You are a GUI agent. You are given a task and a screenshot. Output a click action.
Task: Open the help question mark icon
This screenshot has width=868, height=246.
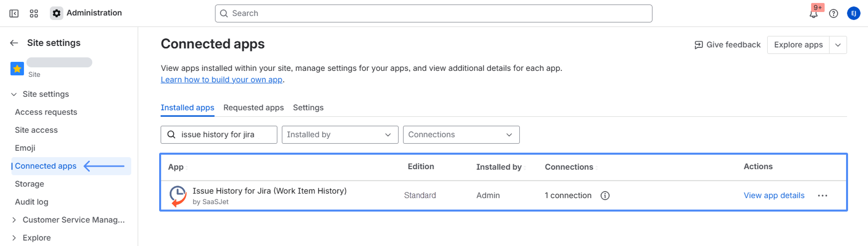tap(834, 13)
